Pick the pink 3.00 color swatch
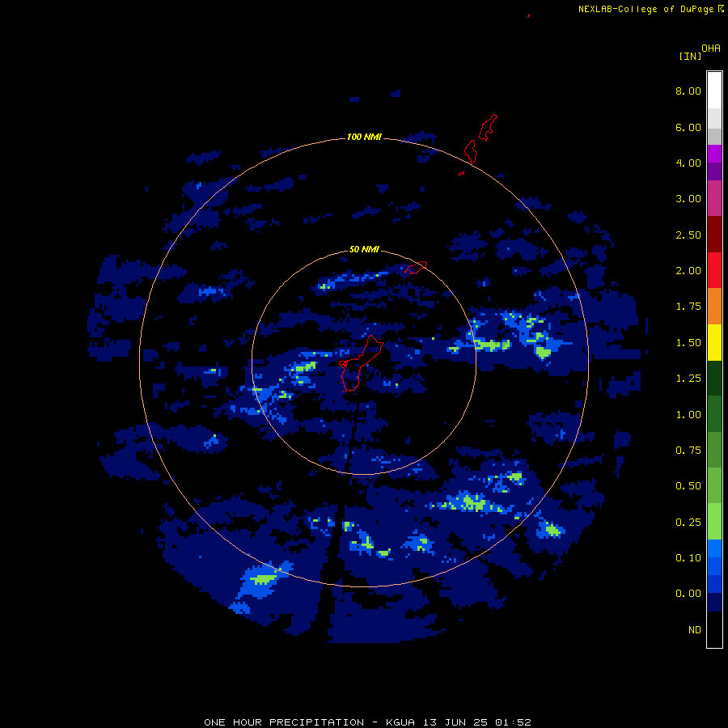This screenshot has width=728, height=728. coord(714,198)
